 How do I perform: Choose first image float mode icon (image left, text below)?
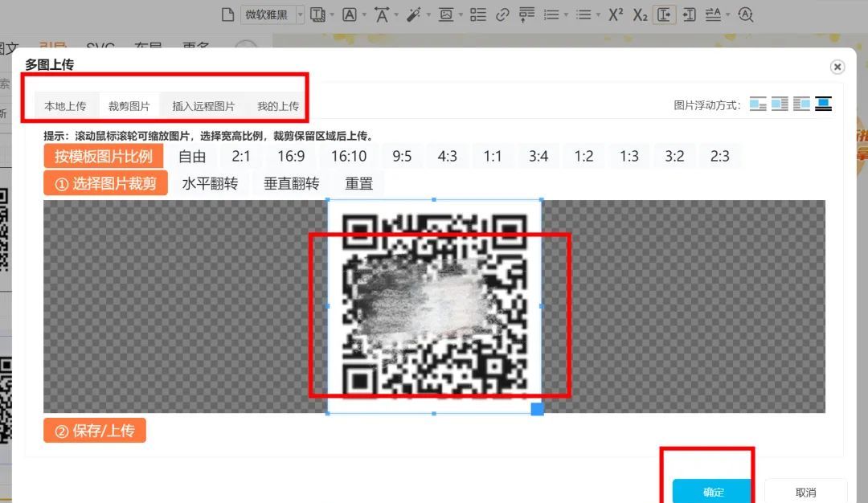[758, 104]
